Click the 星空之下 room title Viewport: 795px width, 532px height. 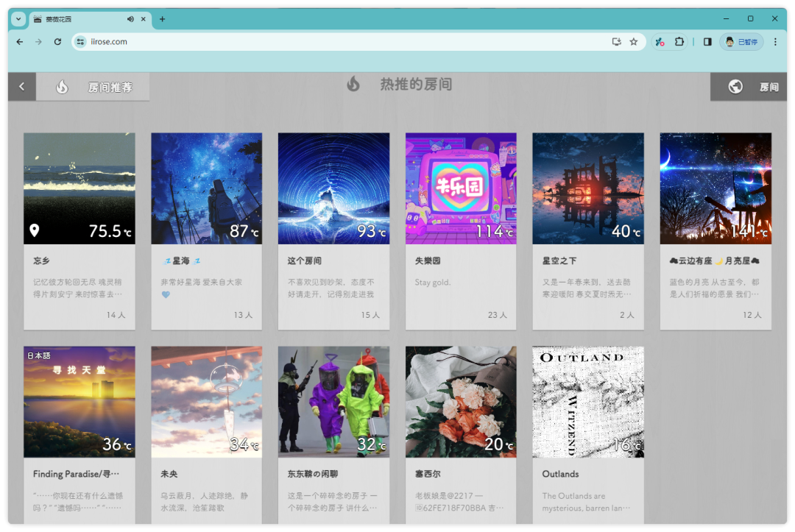559,260
